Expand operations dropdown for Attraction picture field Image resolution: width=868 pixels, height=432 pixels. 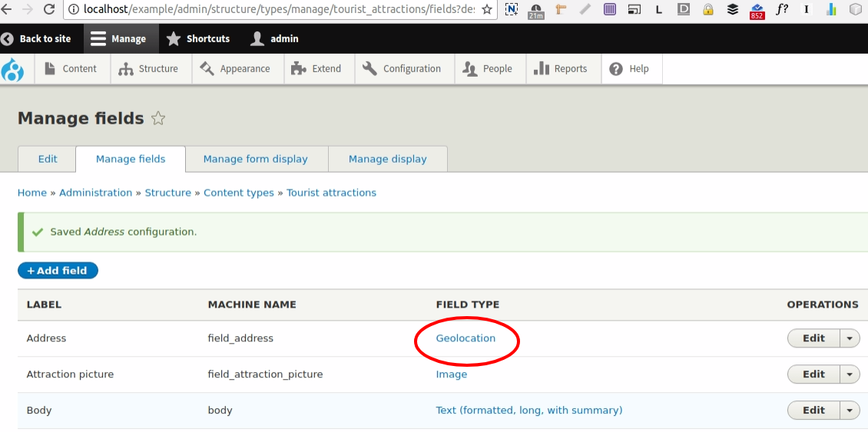click(x=850, y=374)
